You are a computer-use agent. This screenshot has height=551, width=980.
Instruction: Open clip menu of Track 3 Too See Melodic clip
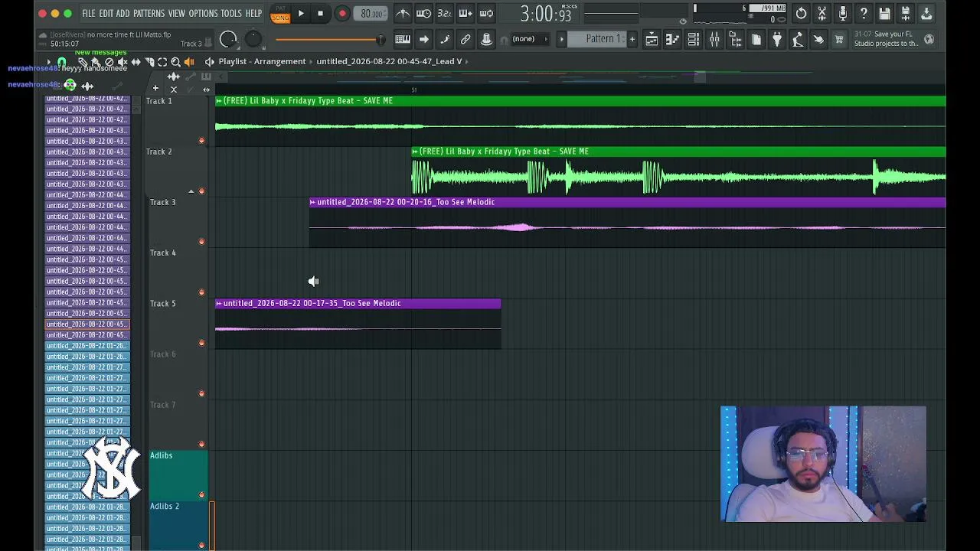(x=312, y=202)
